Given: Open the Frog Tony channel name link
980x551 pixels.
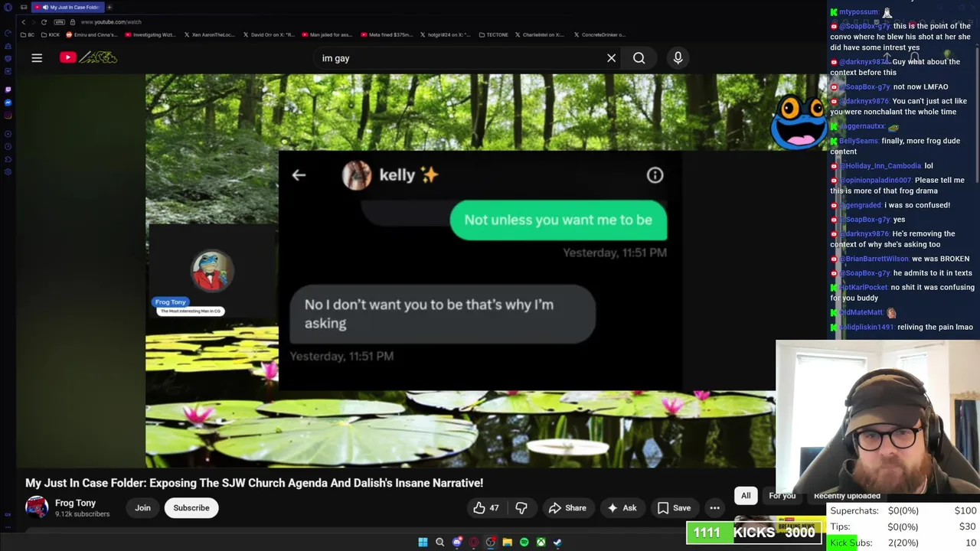Looking at the screenshot, I should pyautogui.click(x=75, y=503).
